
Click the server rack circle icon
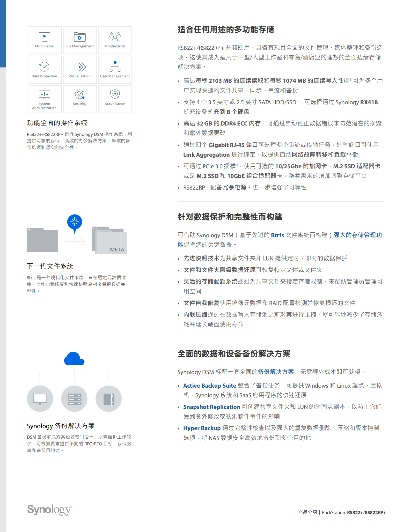(74, 399)
